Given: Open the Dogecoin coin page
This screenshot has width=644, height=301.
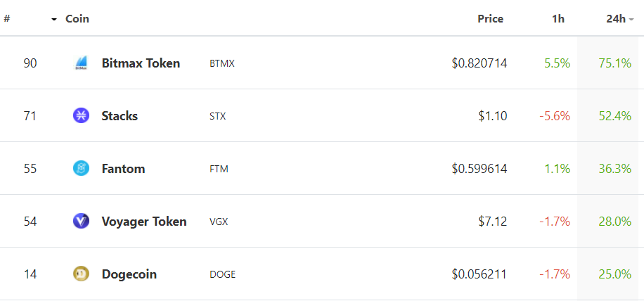Looking at the screenshot, I should click(x=129, y=274).
